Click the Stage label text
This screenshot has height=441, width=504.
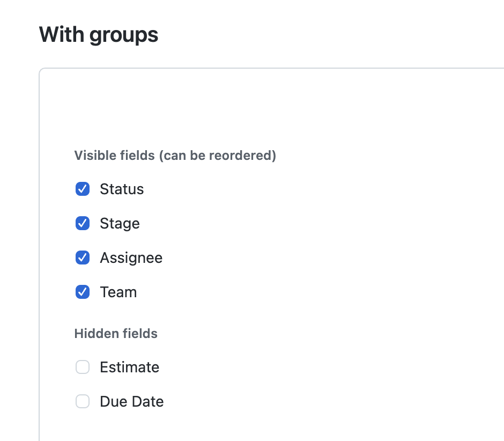(x=120, y=223)
